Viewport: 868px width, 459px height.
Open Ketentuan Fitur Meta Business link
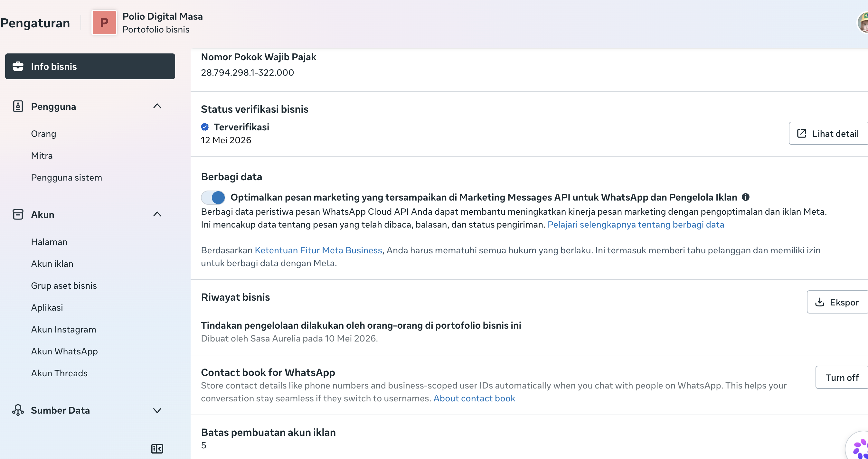point(318,250)
